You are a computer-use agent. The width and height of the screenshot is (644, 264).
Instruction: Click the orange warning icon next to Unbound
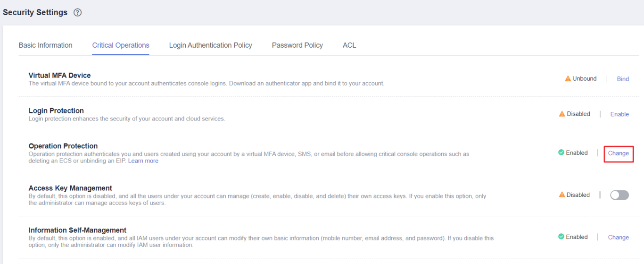tap(568, 79)
